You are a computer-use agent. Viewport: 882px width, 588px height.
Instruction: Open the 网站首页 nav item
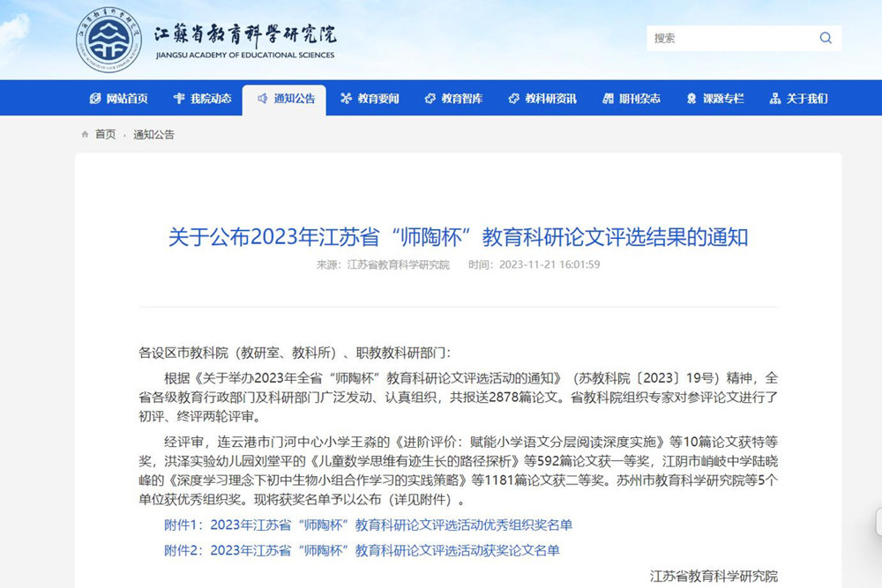pyautogui.click(x=119, y=99)
